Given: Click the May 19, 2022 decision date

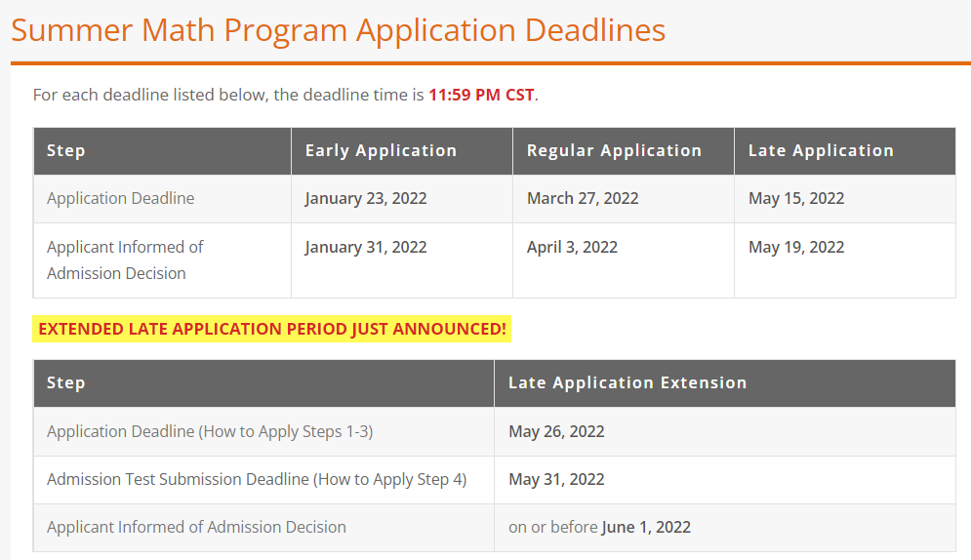Looking at the screenshot, I should (x=796, y=248).
